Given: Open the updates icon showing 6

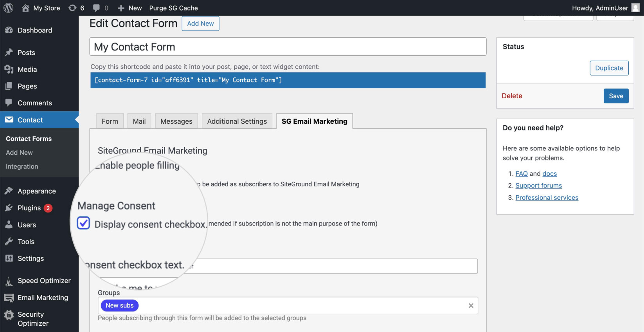Looking at the screenshot, I should tap(72, 8).
